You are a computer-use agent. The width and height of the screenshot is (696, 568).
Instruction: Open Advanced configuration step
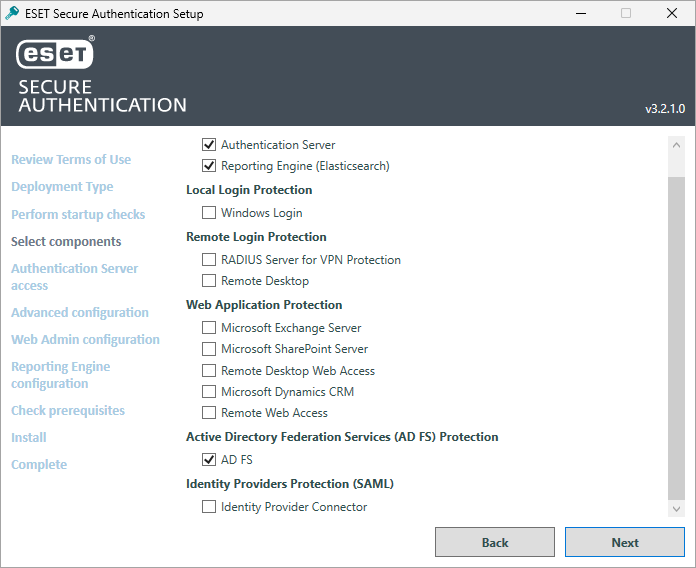[x=80, y=312]
